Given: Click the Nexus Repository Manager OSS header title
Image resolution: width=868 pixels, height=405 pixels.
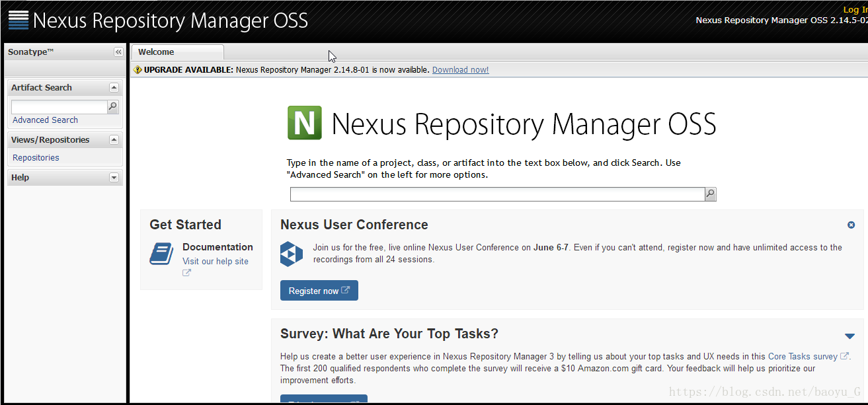Looking at the screenshot, I should click(x=171, y=20).
